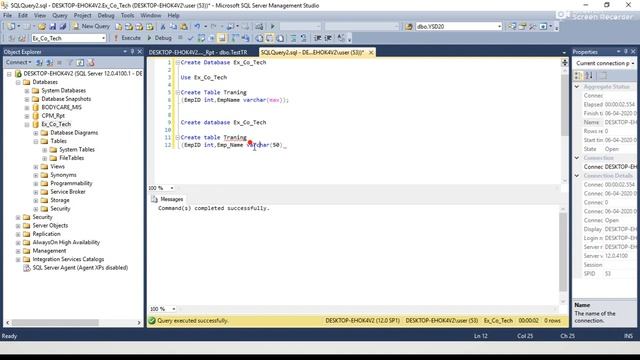Uncomment the selected lines
The height and width of the screenshot is (360, 640).
click(303, 38)
